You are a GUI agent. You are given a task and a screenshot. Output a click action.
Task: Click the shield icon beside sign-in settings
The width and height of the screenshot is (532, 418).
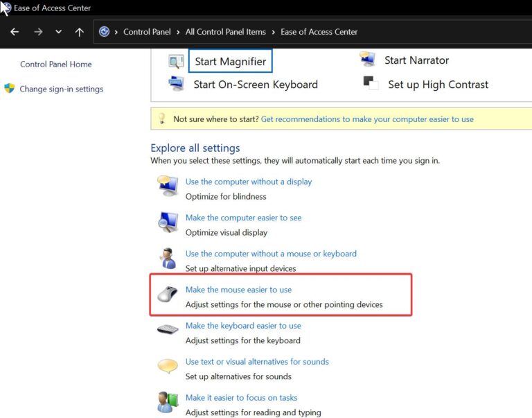click(x=9, y=89)
